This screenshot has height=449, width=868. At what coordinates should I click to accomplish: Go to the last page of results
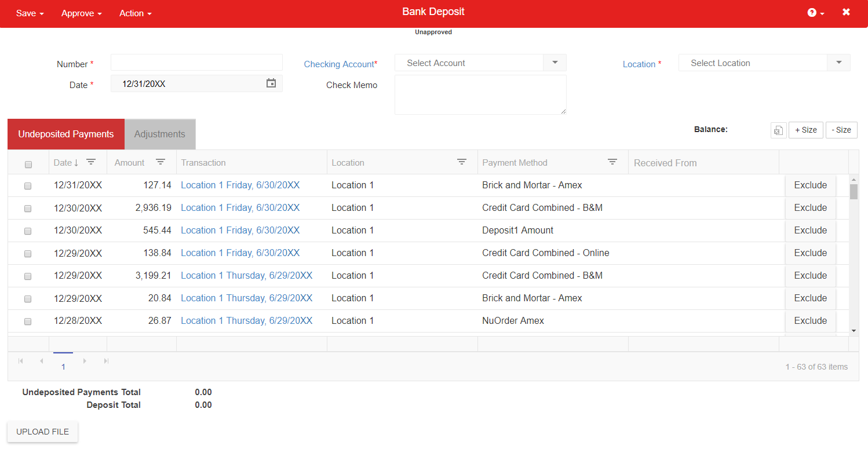(106, 361)
